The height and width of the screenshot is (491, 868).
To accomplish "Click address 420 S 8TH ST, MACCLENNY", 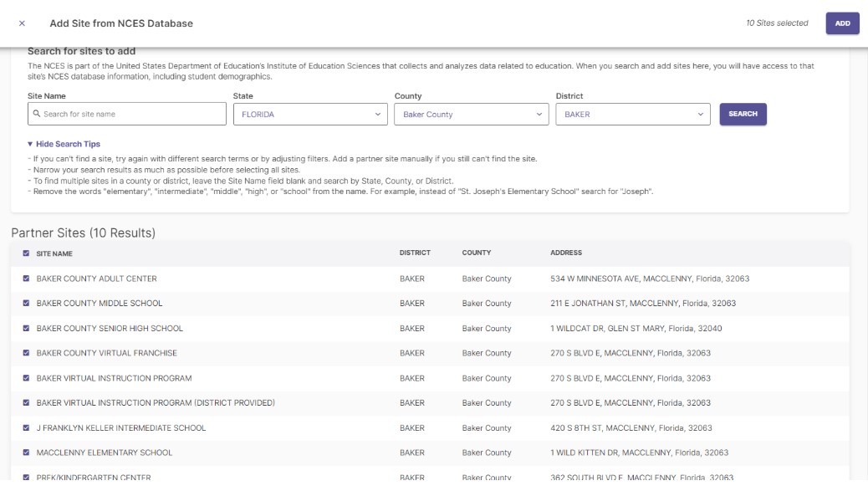I will [631, 428].
